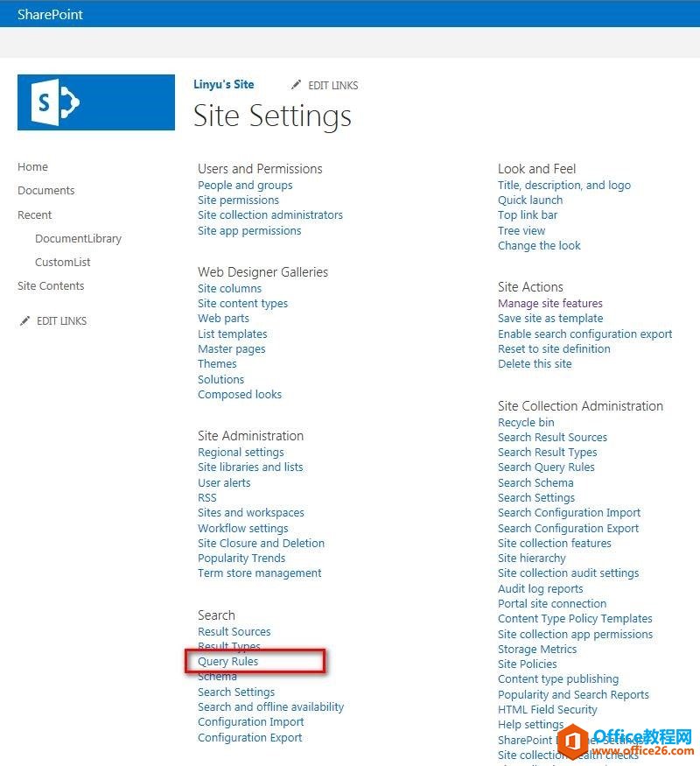Open DocumentLibrary under Recent
The width and height of the screenshot is (700, 766).
[x=78, y=239]
